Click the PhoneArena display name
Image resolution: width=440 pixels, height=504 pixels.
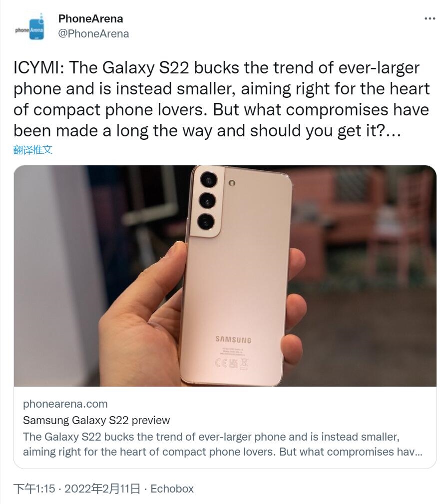click(x=90, y=19)
